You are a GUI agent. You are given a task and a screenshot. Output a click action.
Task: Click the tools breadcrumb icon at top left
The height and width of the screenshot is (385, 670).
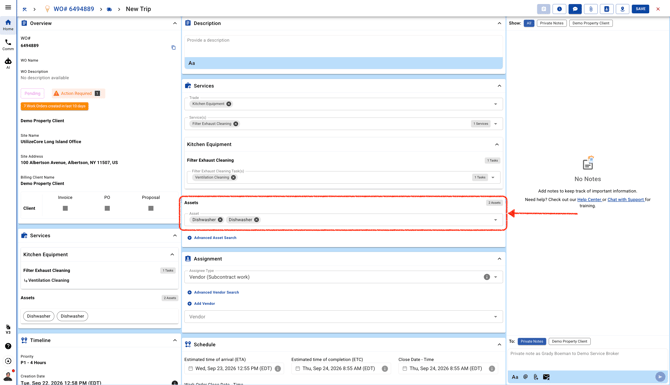click(x=24, y=9)
